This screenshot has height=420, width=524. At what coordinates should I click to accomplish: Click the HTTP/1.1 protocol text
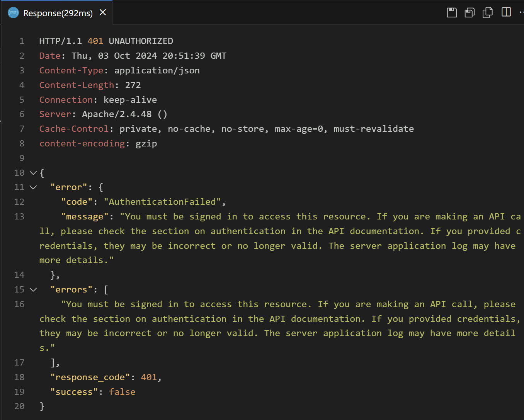click(61, 41)
